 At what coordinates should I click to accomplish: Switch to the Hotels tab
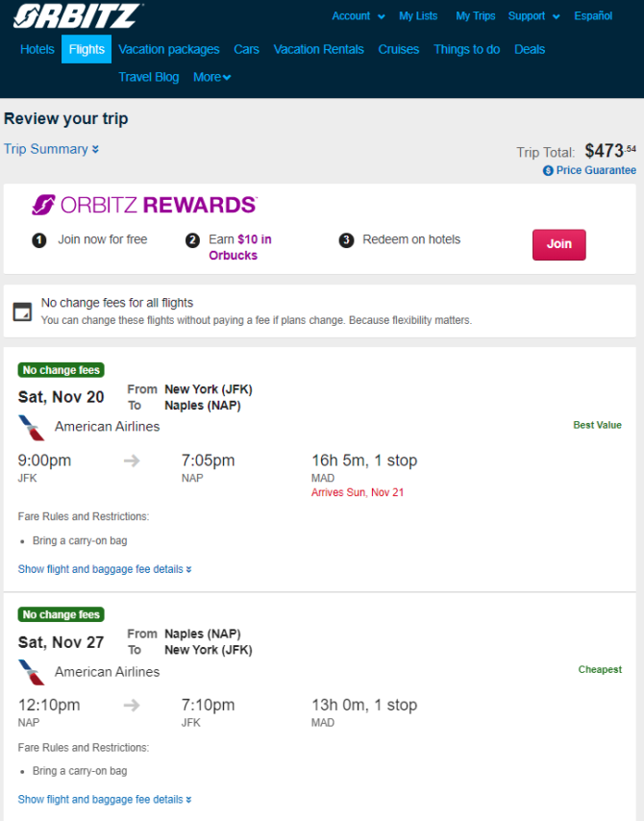(37, 49)
